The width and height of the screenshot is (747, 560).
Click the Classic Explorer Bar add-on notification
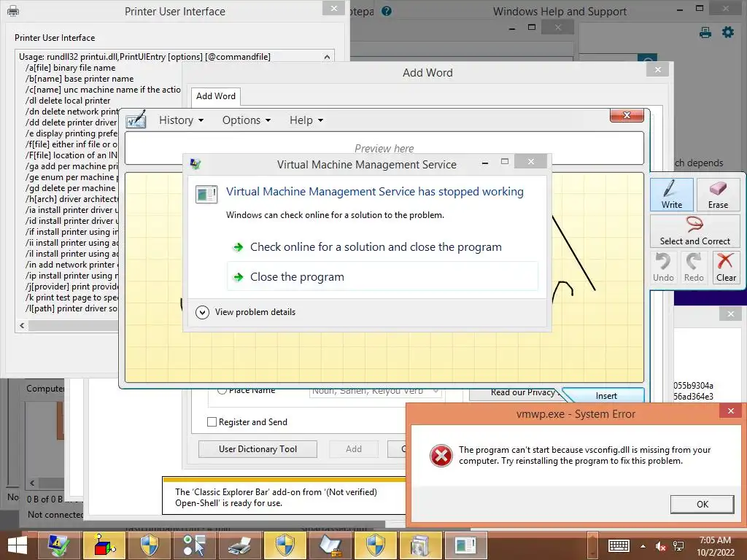click(284, 497)
